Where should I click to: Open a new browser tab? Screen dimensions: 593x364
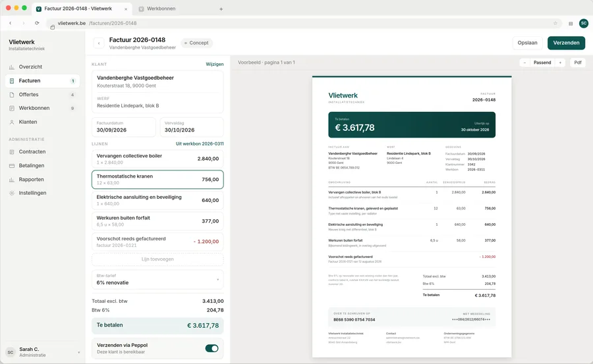(x=221, y=9)
